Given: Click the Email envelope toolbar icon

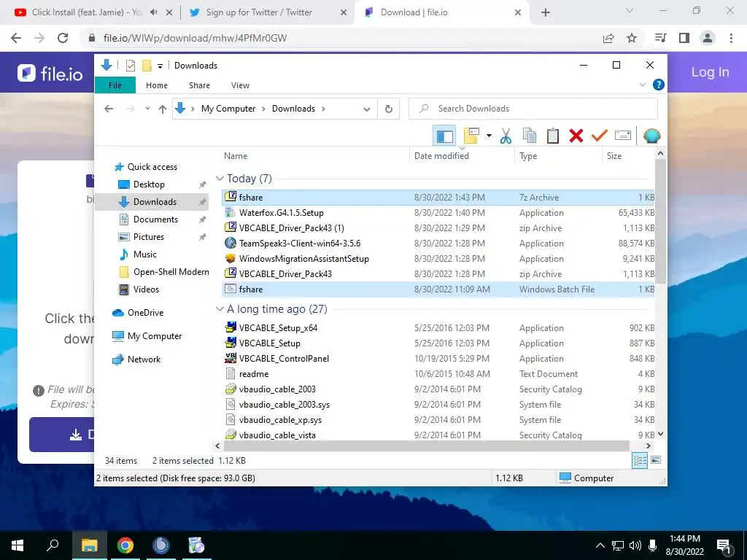Looking at the screenshot, I should tap(623, 136).
